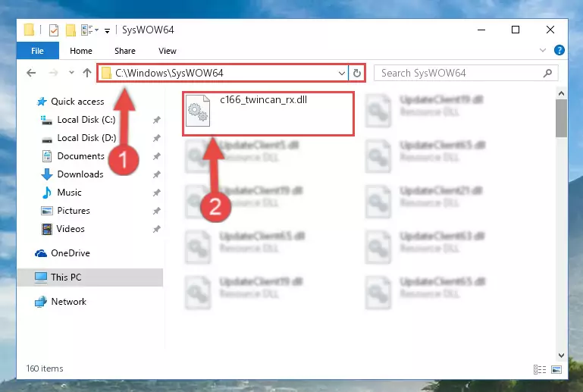Viewport: 583px width, 392px height.
Task: Go back with the left arrow button
Action: (31, 73)
